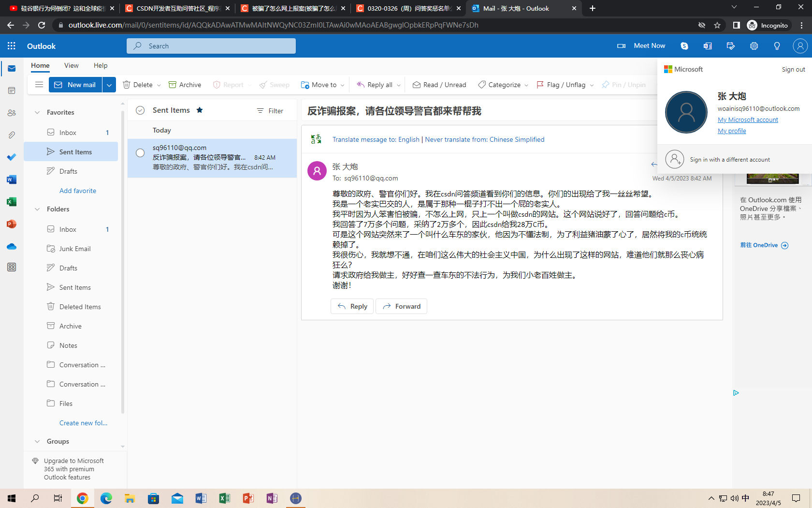Open Files attachments icon in app rail
Screen dimensions: 812x508
point(12,135)
